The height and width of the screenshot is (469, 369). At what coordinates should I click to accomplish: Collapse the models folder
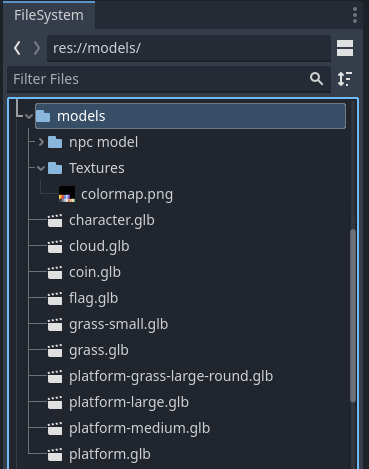point(29,116)
